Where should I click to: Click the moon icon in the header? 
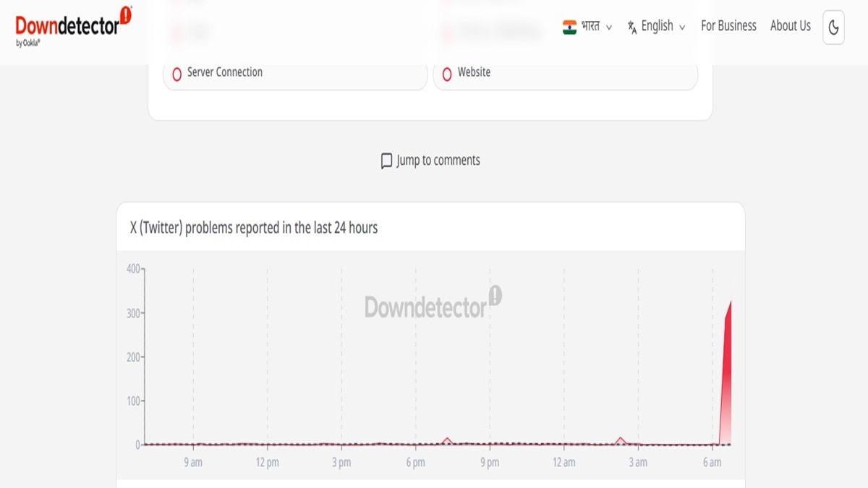coord(833,27)
